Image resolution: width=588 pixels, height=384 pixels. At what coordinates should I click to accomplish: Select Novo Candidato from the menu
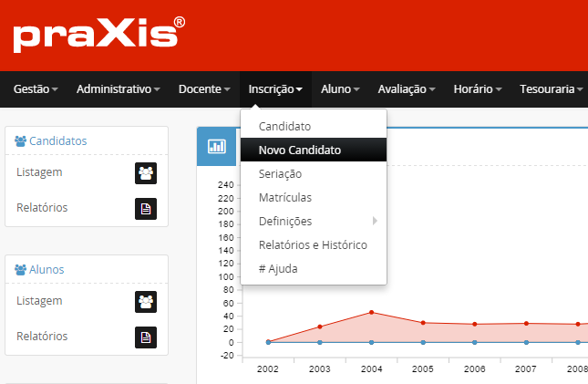(300, 150)
